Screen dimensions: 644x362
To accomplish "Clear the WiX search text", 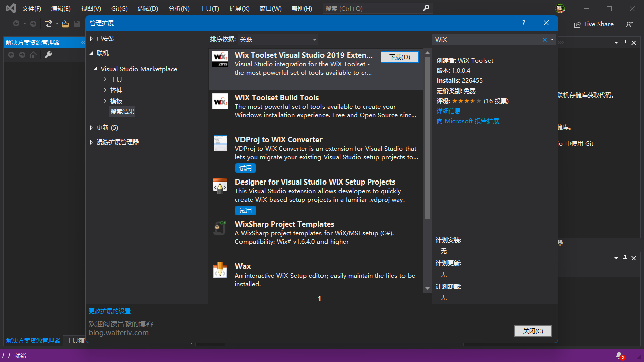I will coord(544,40).
